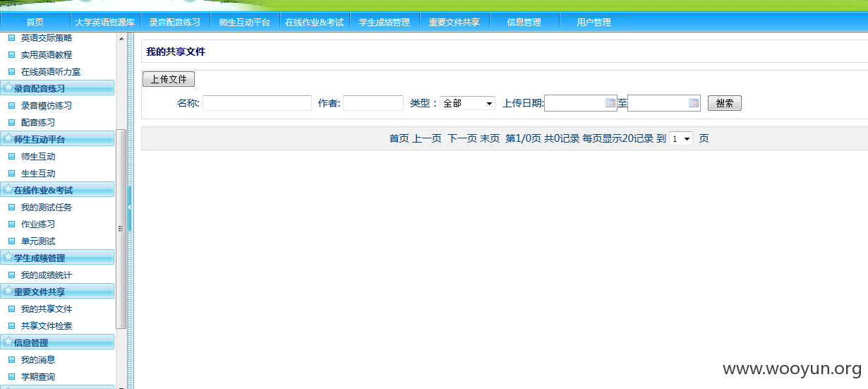Open the 首页 top navigation tab

click(35, 22)
